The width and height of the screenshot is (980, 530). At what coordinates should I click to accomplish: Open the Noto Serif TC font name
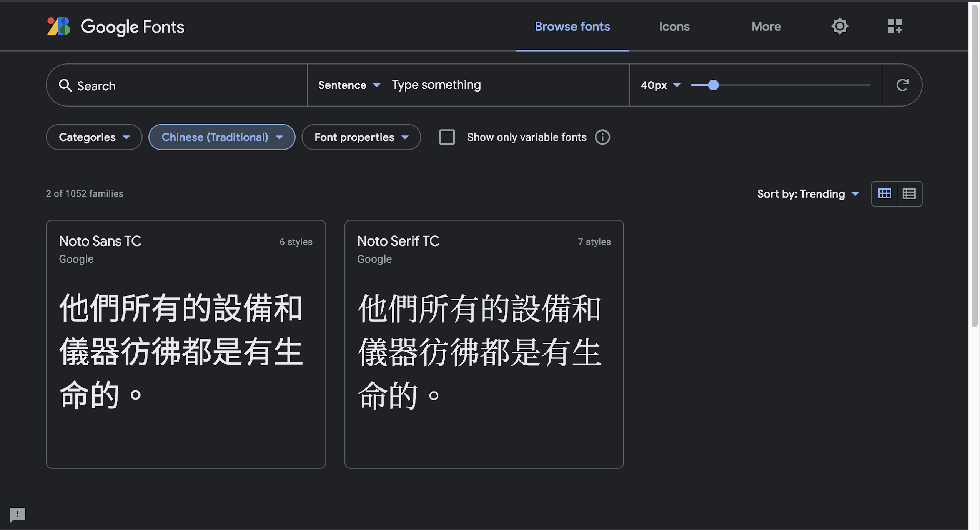[398, 241]
